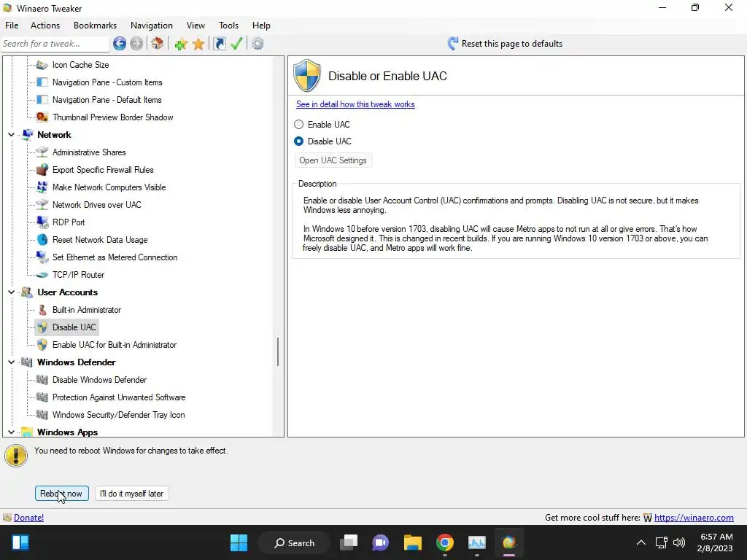Click the Built-in Administrator user icon
747x560 pixels.
pyautogui.click(x=42, y=309)
